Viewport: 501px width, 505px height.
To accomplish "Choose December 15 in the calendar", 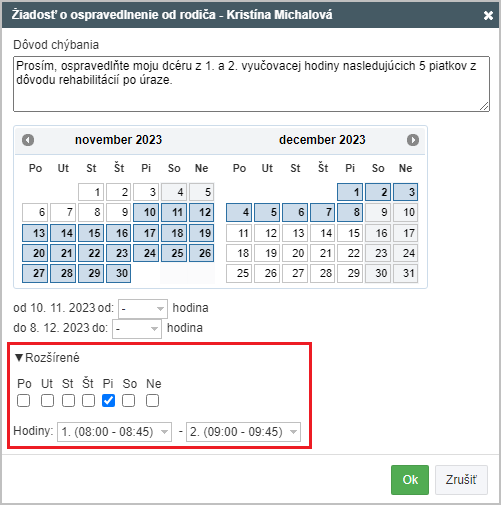I will (350, 233).
